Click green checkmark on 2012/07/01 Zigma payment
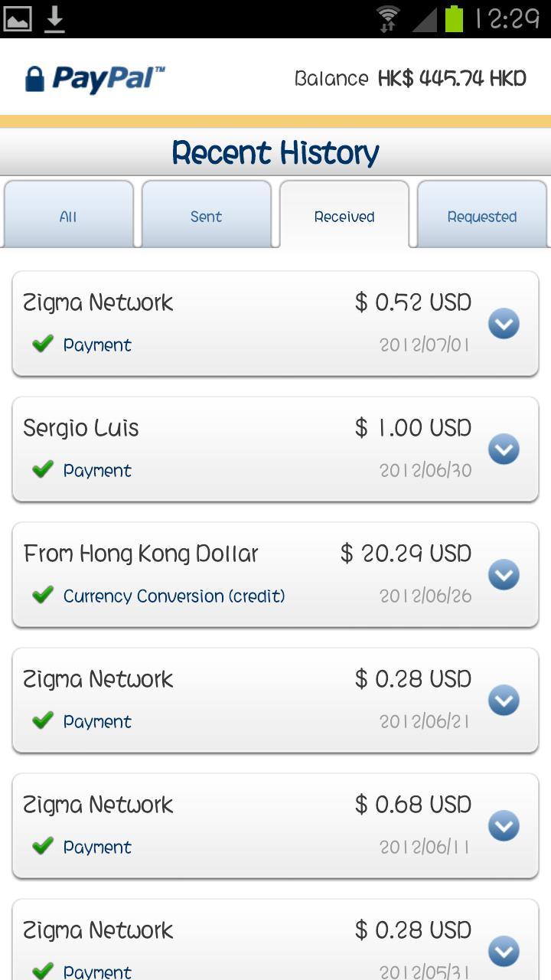This screenshot has height=980, width=551. (x=43, y=343)
